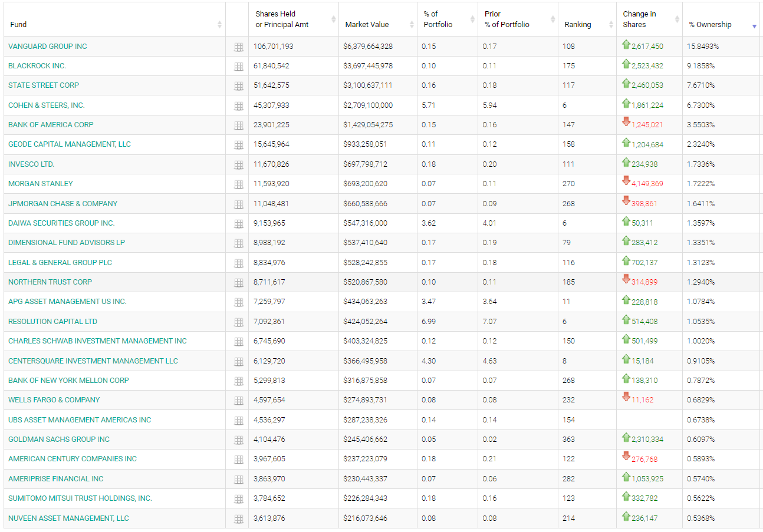The height and width of the screenshot is (532, 763).
Task: Follow the MORGAN STANLEY fund link
Action: [41, 184]
